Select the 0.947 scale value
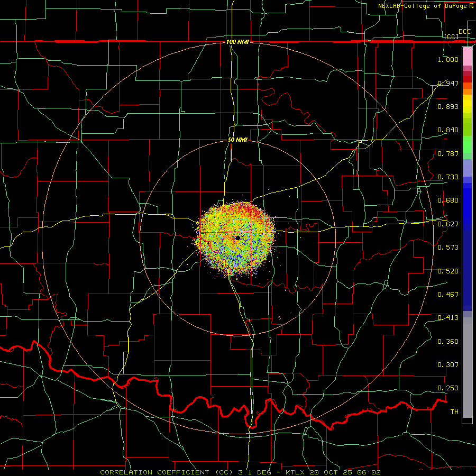 coord(448,83)
